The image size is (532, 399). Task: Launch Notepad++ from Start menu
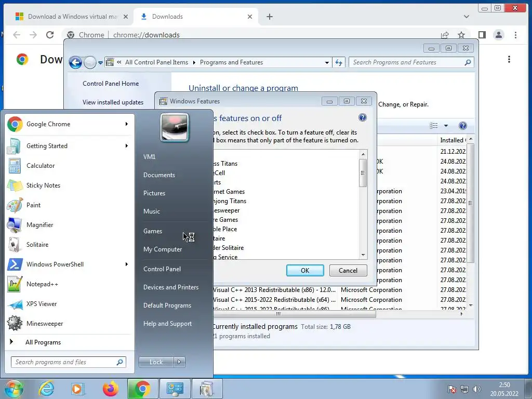[69, 284]
